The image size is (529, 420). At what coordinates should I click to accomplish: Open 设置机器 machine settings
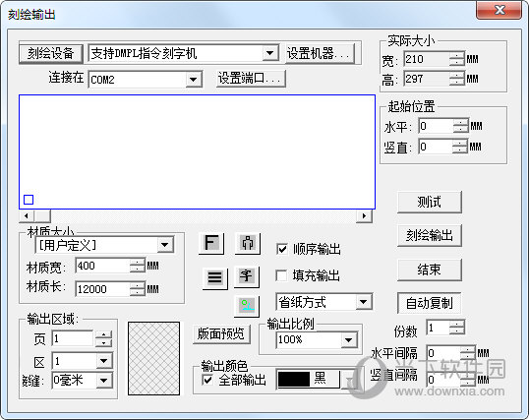pyautogui.click(x=320, y=53)
